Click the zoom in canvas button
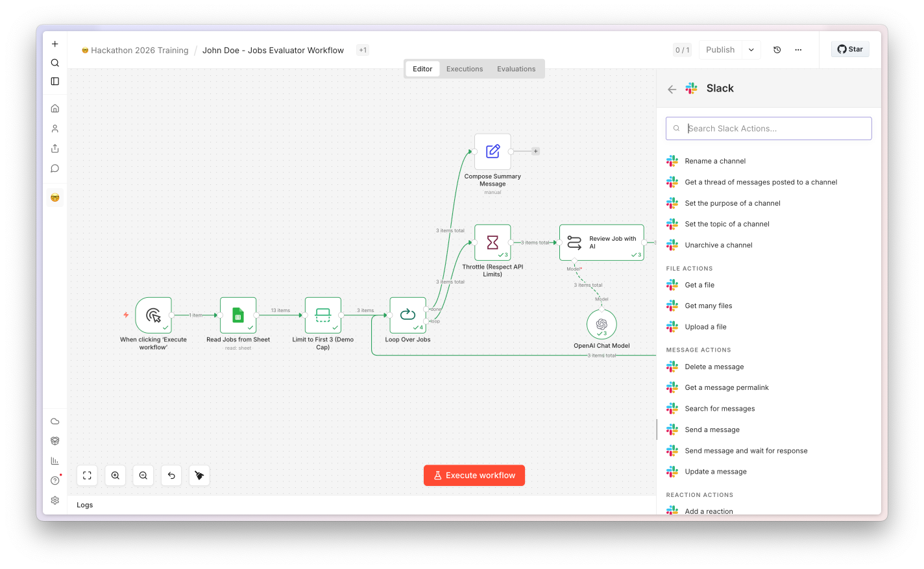 coord(115,476)
